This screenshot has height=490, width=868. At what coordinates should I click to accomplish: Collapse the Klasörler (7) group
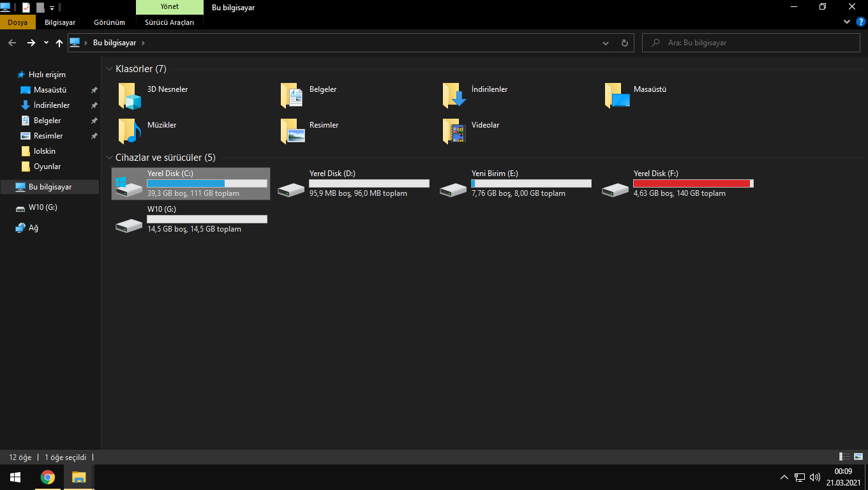click(109, 69)
